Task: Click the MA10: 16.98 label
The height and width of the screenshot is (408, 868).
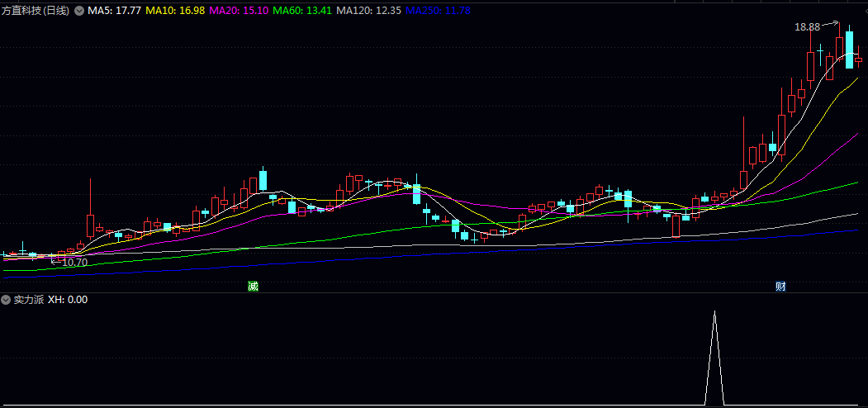Action: 174,11
